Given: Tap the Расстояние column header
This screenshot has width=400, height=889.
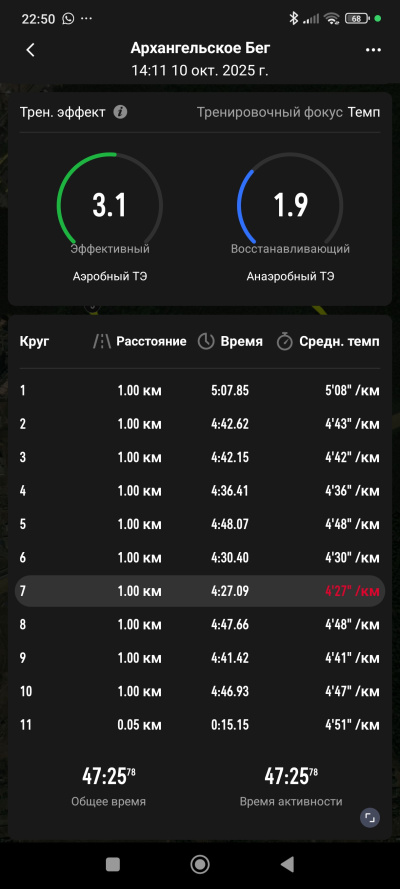Looking at the screenshot, I should point(151,341).
